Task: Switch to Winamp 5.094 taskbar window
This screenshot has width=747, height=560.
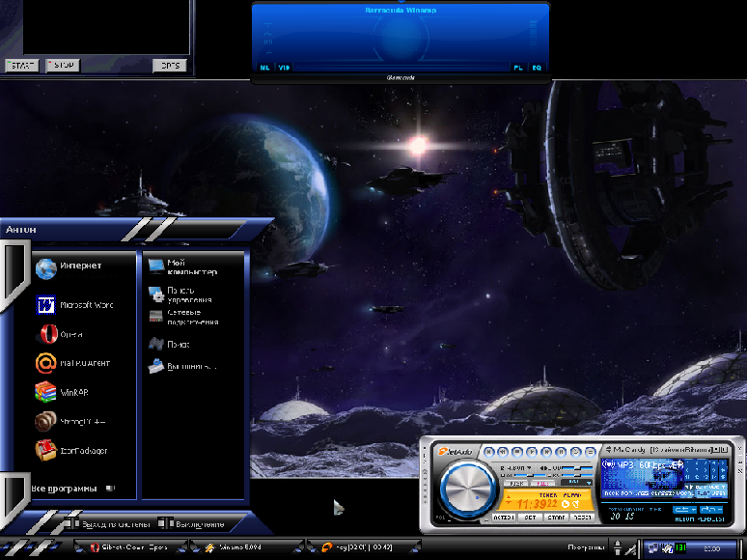Action: tap(246, 547)
